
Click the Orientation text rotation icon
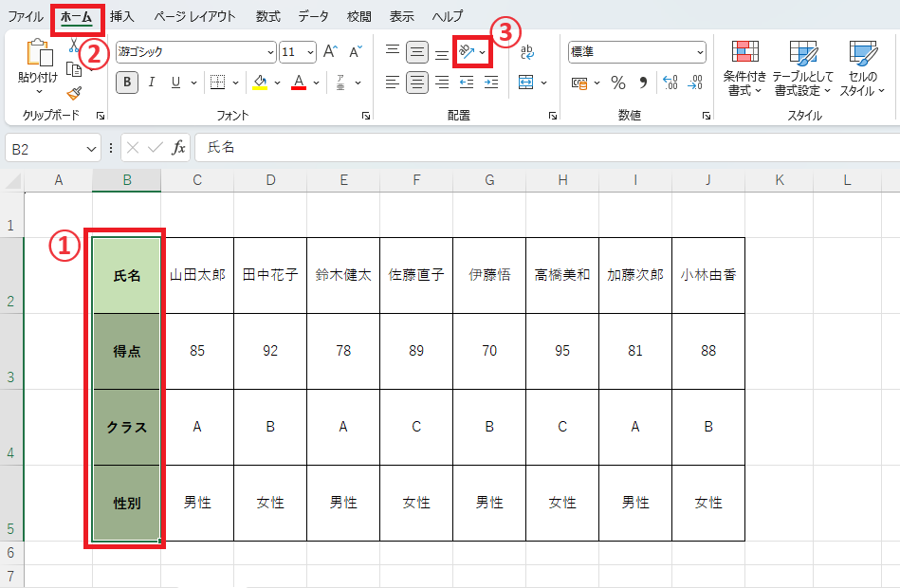pyautogui.click(x=466, y=52)
